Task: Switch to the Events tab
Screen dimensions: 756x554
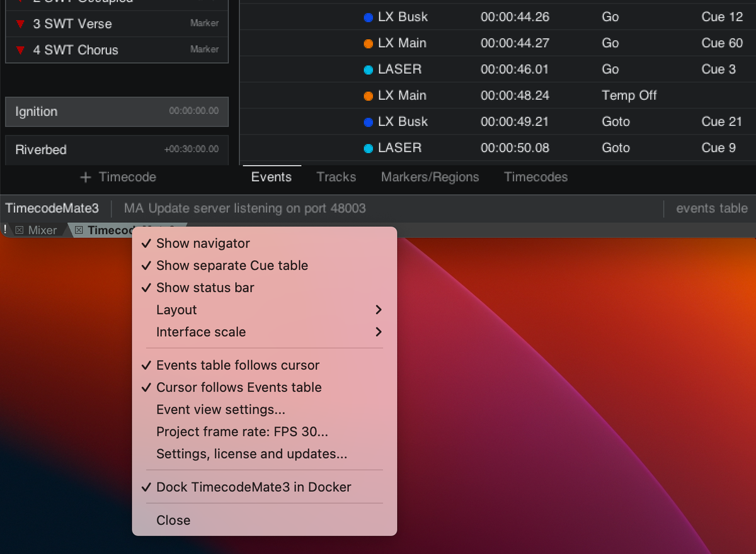Action: click(272, 178)
